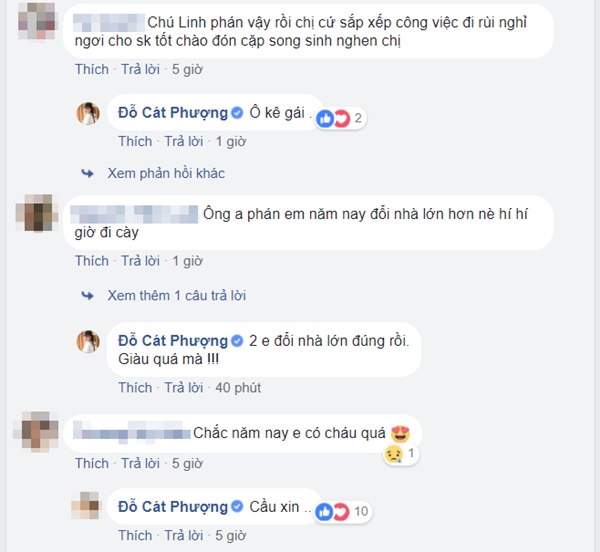Click verified badge beside 'Ô kê gái' reply
Screen dimensions: 600x552
pyautogui.click(x=237, y=113)
